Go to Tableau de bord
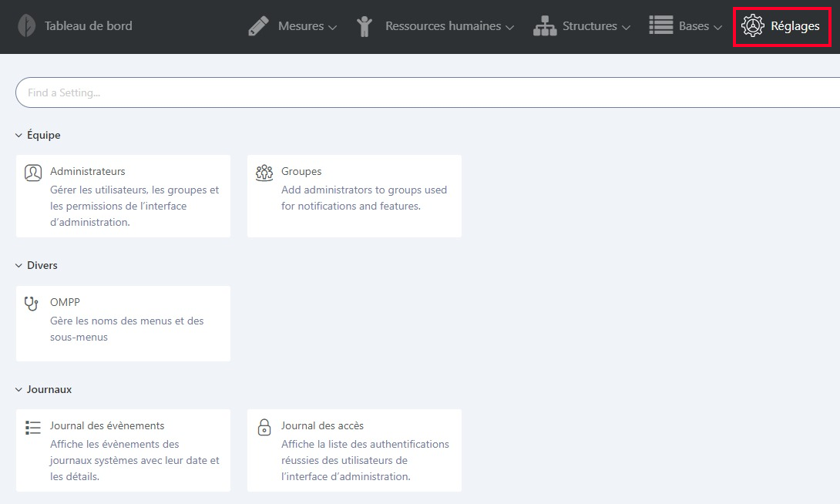The image size is (840, 504). (x=88, y=26)
